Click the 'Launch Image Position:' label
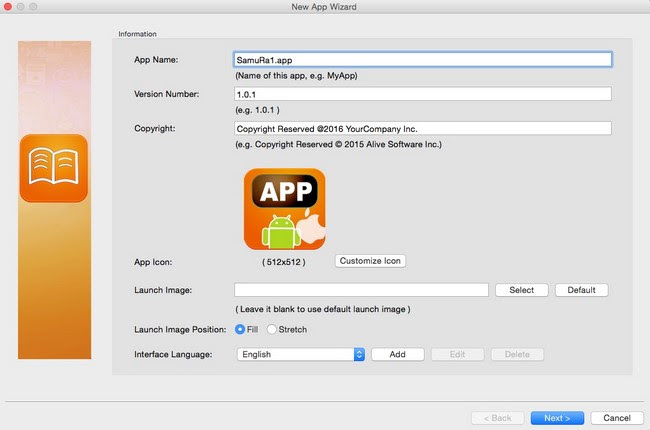This screenshot has height=430, width=650. (180, 329)
